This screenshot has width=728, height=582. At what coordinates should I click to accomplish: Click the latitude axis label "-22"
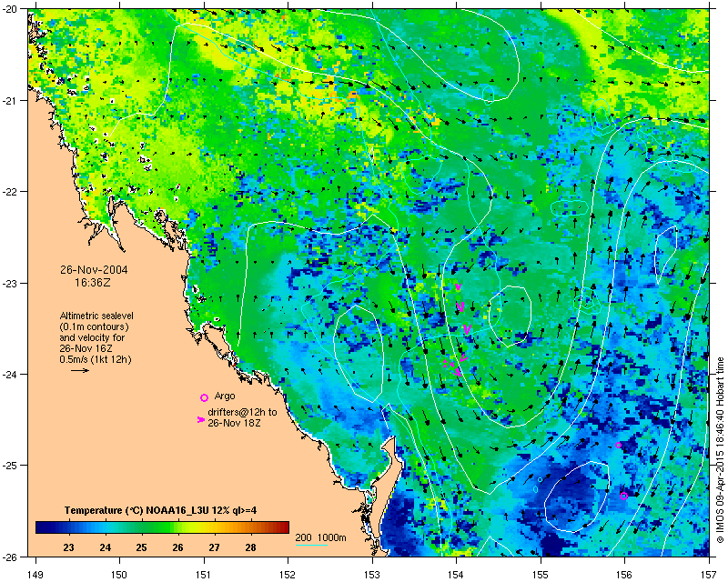(x=11, y=192)
